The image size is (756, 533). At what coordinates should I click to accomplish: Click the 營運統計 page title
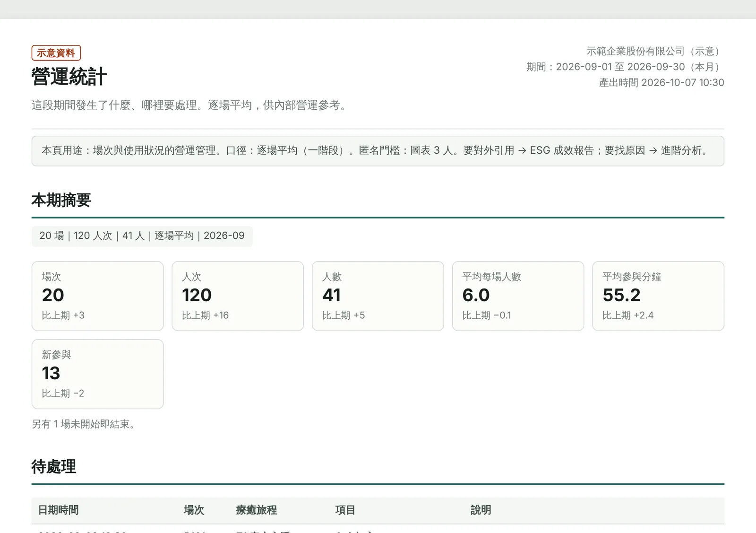point(69,77)
